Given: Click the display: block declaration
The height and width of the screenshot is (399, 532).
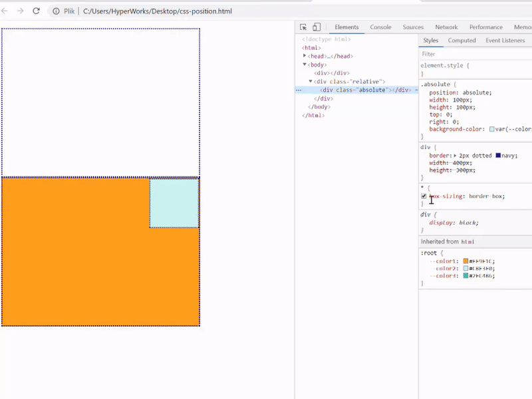Looking at the screenshot, I should click(454, 223).
